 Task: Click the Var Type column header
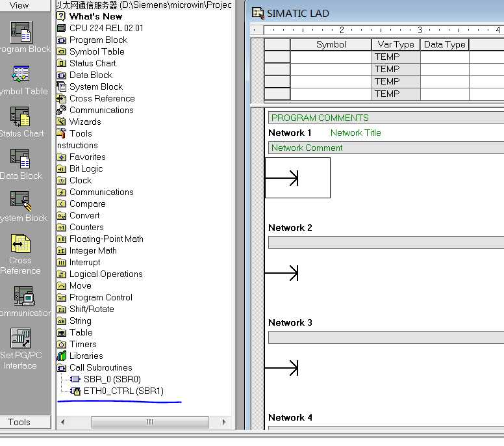(x=396, y=44)
